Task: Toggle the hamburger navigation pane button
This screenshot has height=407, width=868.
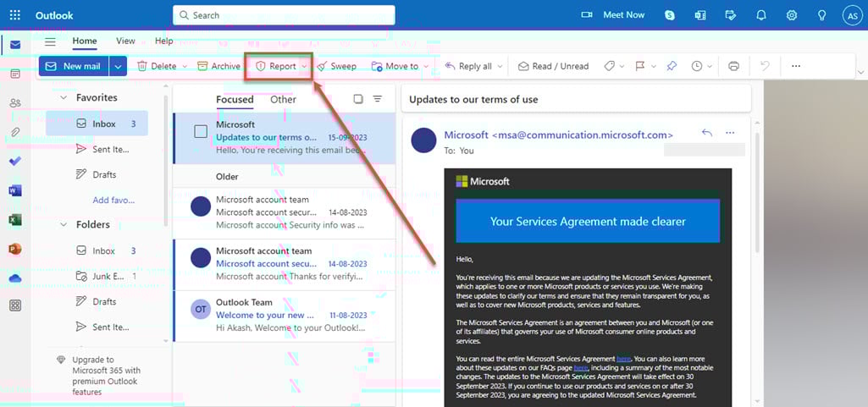Action: (50, 41)
